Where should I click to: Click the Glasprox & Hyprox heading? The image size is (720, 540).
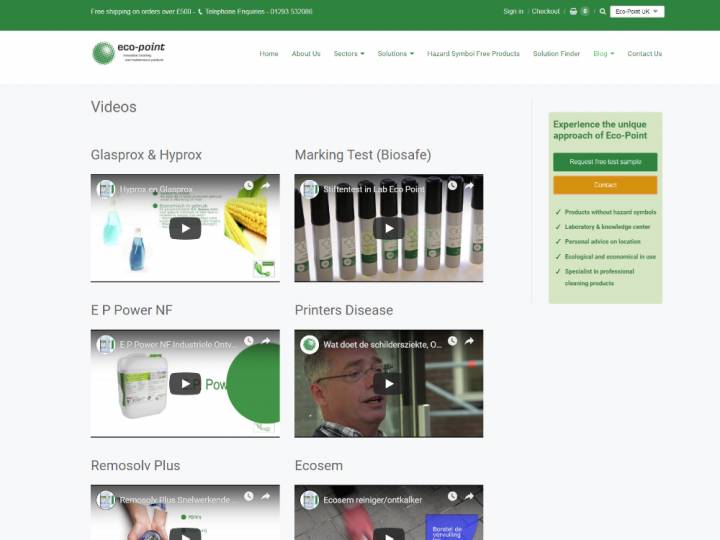[x=146, y=155]
